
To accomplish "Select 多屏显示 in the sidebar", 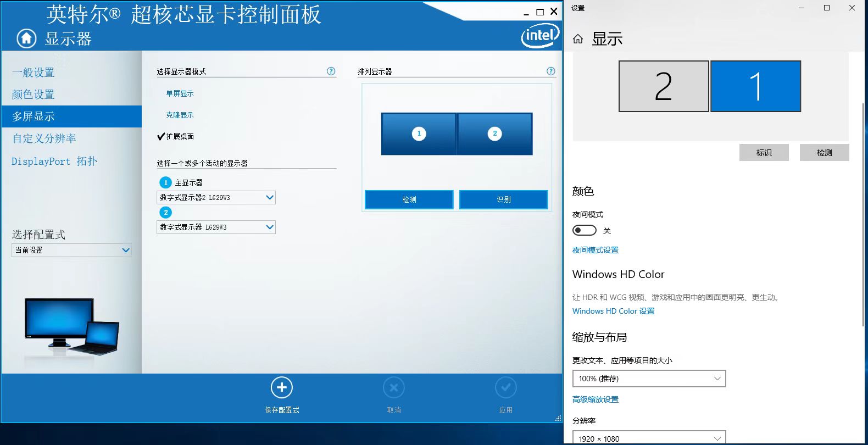I will click(x=71, y=116).
